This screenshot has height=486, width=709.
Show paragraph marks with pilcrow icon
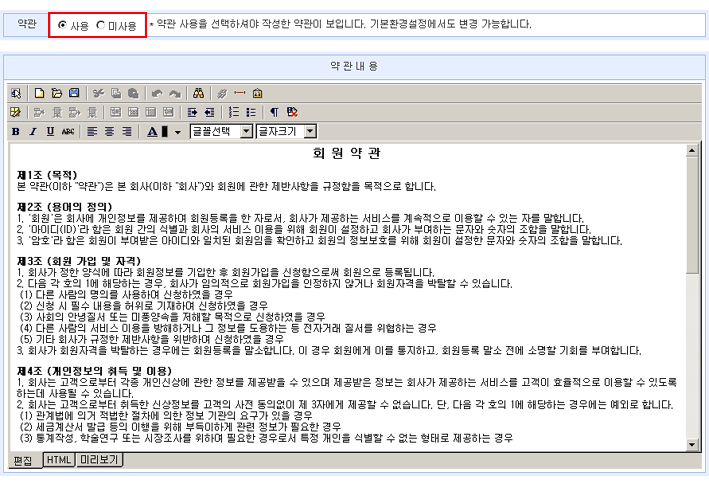(x=274, y=112)
